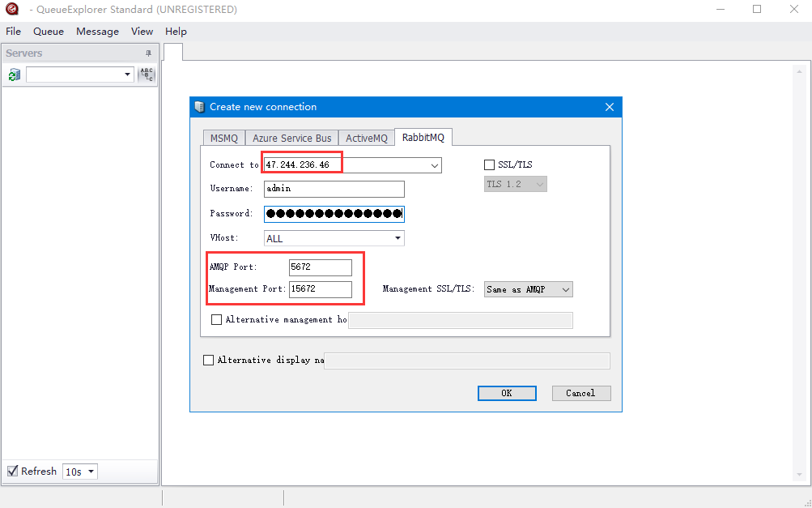Click the Cancel button

pyautogui.click(x=580, y=393)
